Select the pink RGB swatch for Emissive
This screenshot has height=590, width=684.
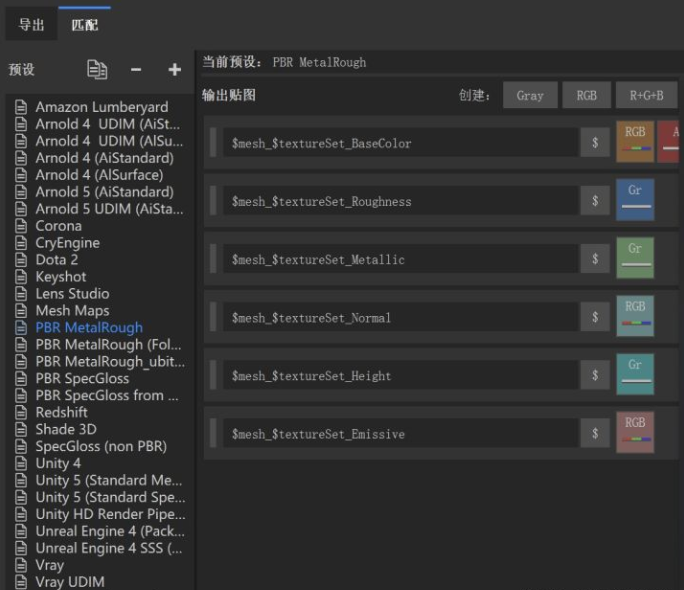tap(635, 432)
